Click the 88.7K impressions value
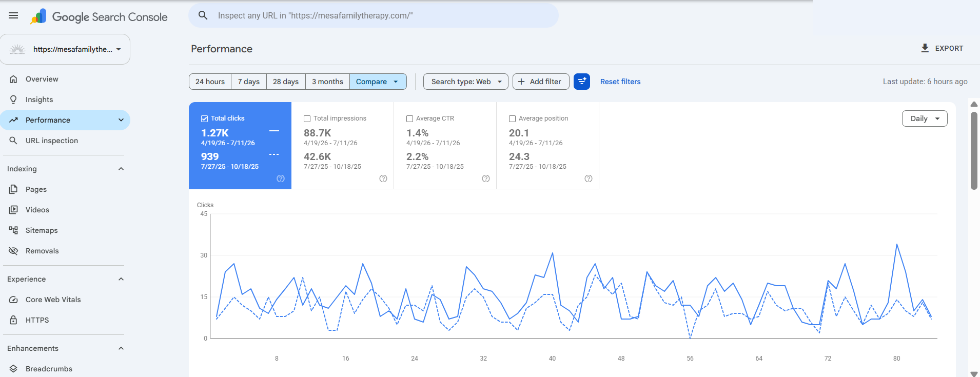The image size is (980, 377). 317,133
